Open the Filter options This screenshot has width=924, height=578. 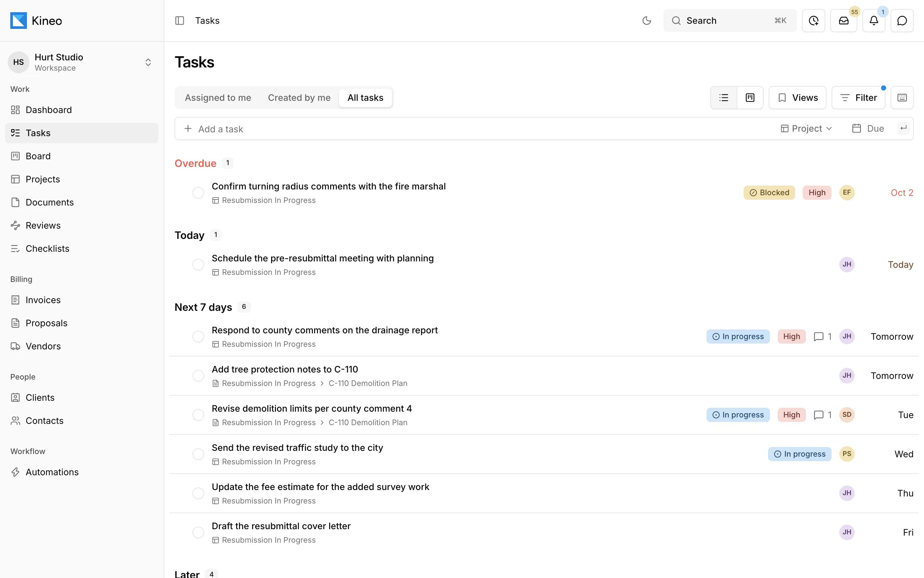point(858,98)
